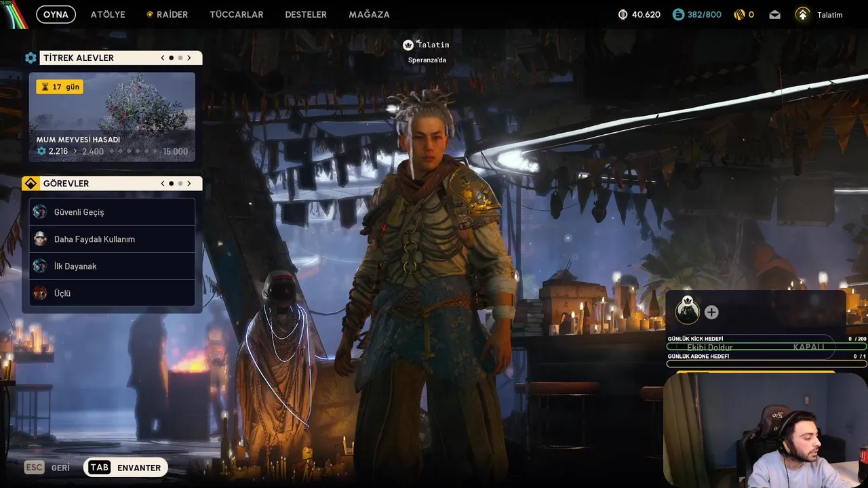The height and width of the screenshot is (488, 868).
Task: Open the MUM MEYVESİ HASADI event card
Action: (112, 117)
